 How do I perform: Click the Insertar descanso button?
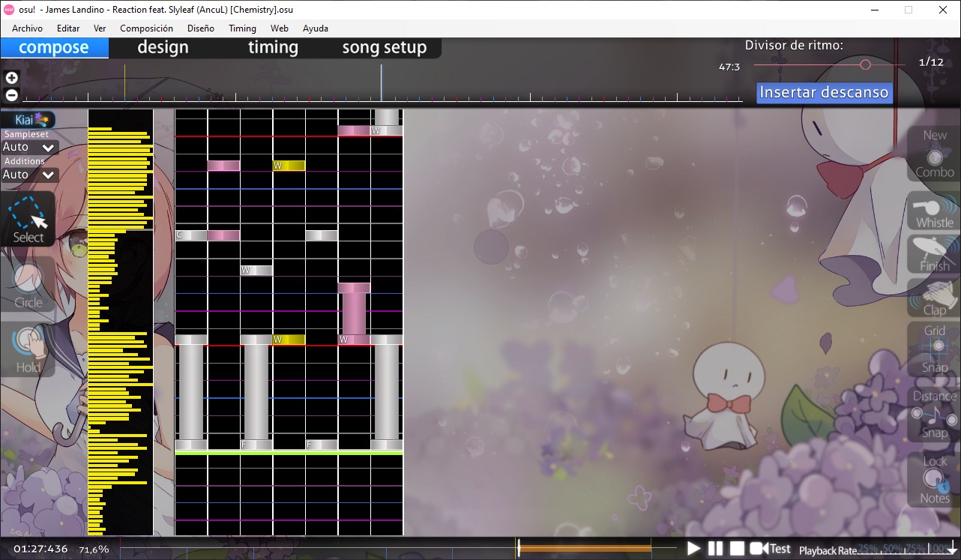824,92
